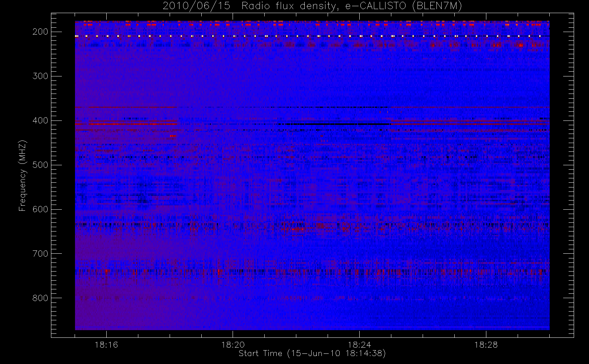Click the 200 frequency tick label
Screen dimensions: 589x364
point(40,32)
